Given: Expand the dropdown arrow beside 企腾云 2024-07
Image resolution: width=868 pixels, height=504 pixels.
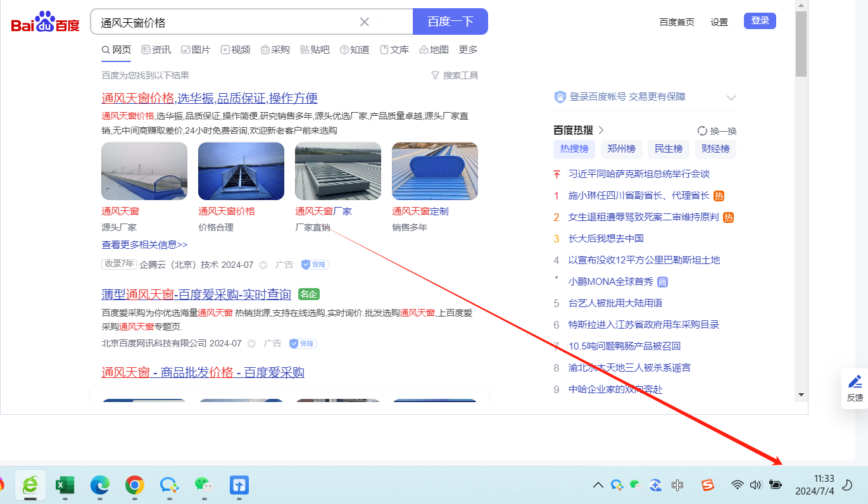Looking at the screenshot, I should coord(263,265).
